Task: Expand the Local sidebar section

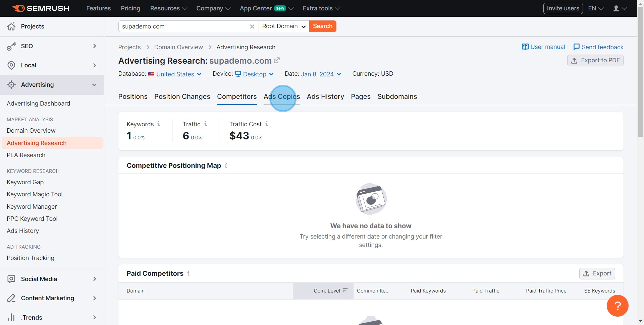Action: (x=95, y=65)
